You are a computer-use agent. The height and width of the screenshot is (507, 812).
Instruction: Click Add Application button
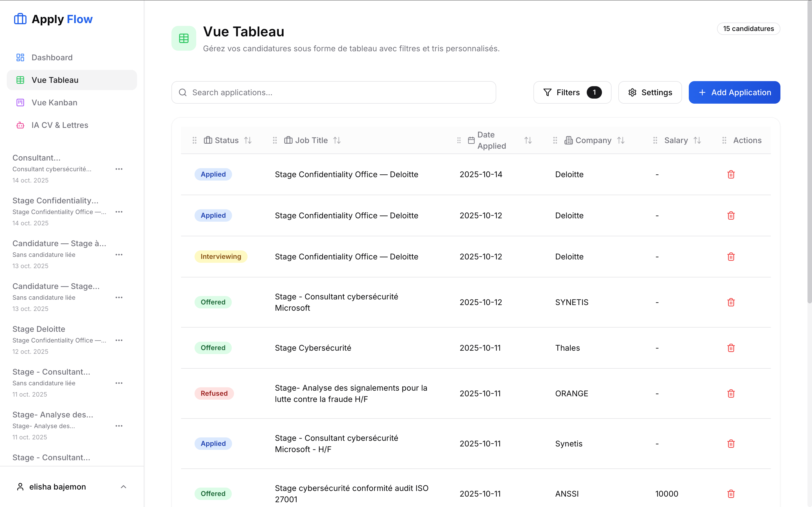point(734,92)
